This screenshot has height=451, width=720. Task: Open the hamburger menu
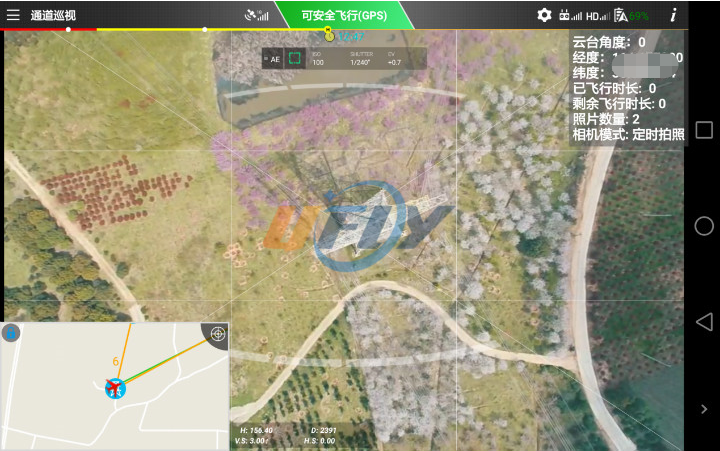point(13,15)
